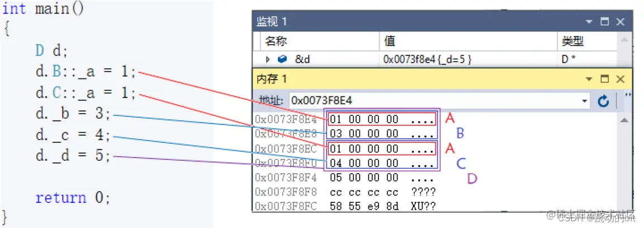The image size is (644, 228).
Task: Close the 内存 1 memory panel
Action: (x=620, y=79)
